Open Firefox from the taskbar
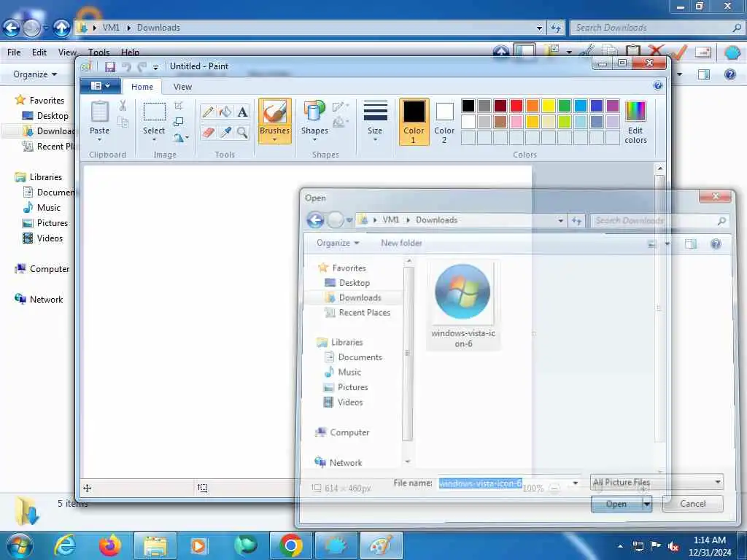This screenshot has width=747, height=560. pyautogui.click(x=110, y=545)
